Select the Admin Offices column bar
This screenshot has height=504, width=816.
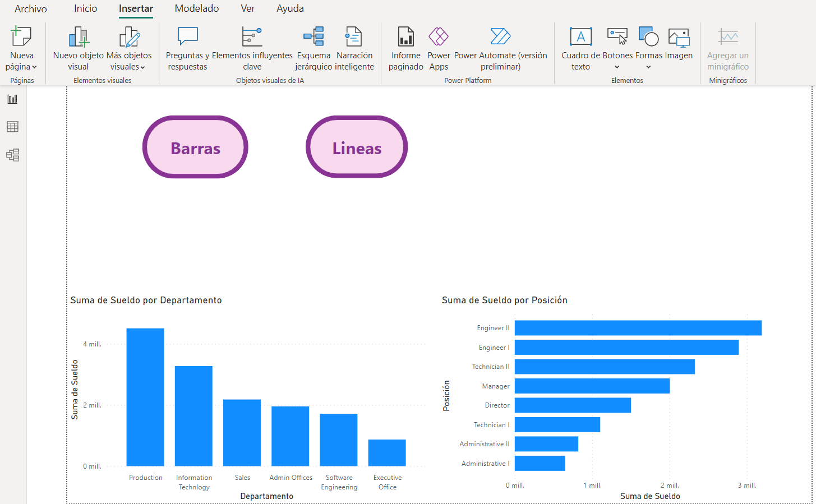pos(290,436)
